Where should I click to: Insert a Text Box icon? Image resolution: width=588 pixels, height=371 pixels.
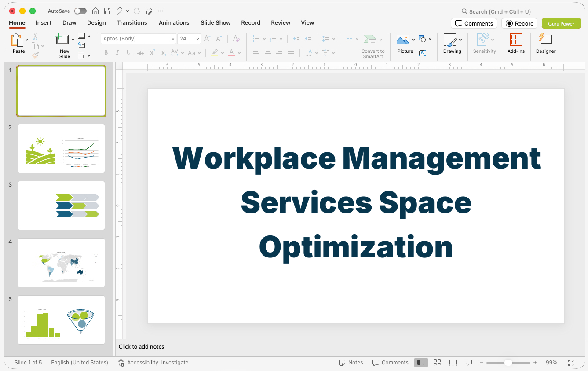422,53
